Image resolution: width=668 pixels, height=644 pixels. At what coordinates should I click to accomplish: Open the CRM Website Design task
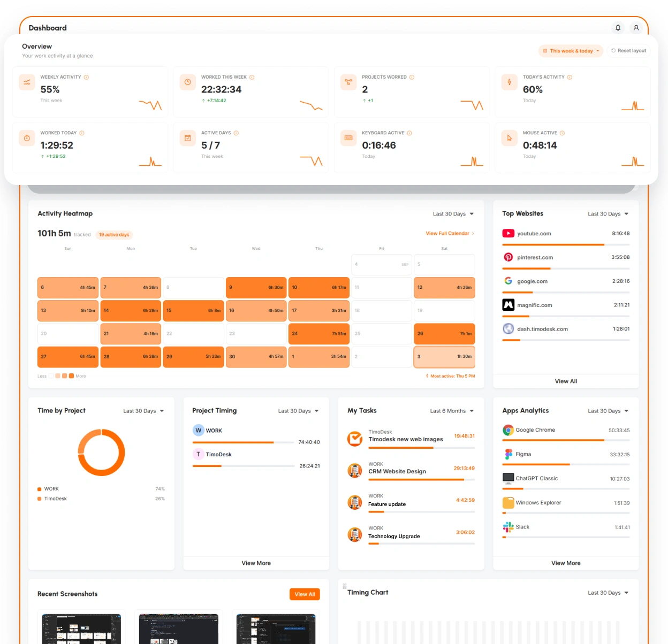411,471
